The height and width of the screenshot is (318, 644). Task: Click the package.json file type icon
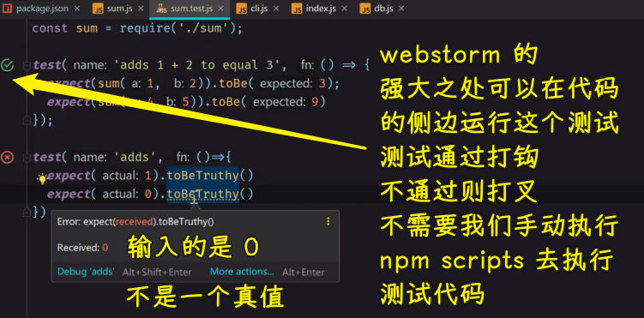[x=8, y=9]
